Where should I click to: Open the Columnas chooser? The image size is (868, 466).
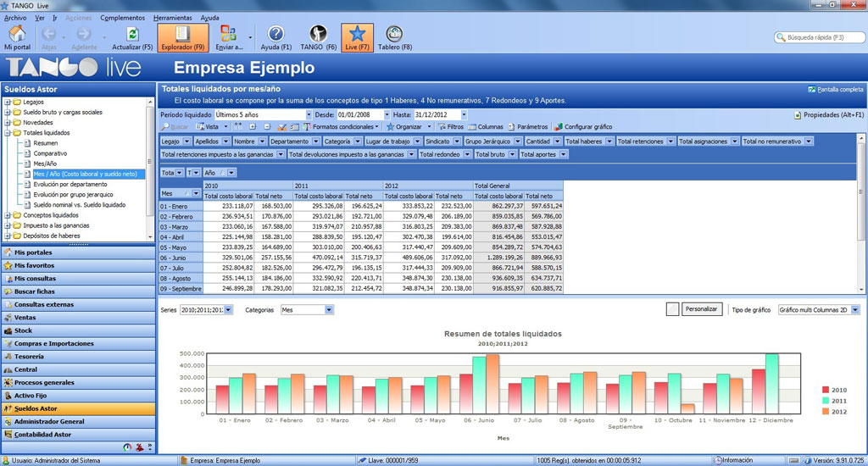point(486,127)
